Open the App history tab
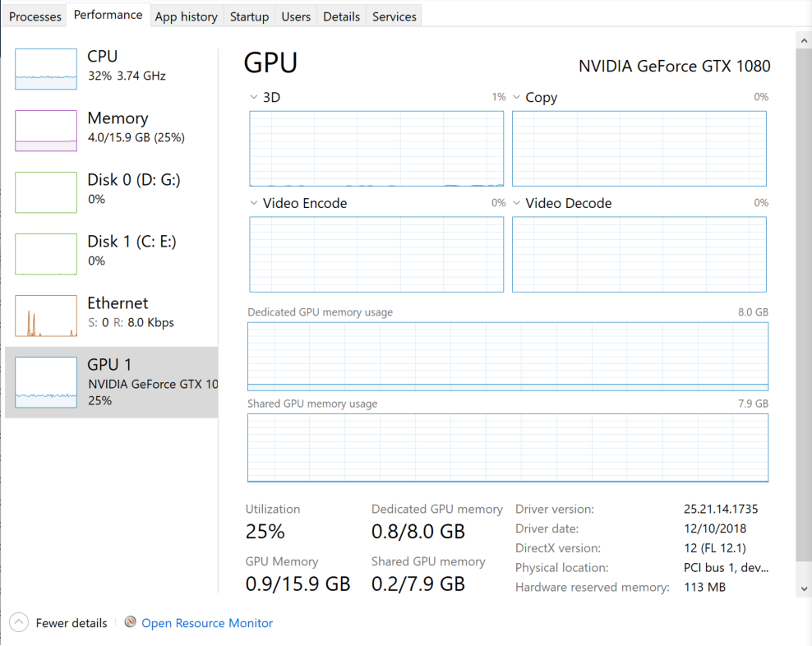The image size is (812, 646). click(187, 16)
